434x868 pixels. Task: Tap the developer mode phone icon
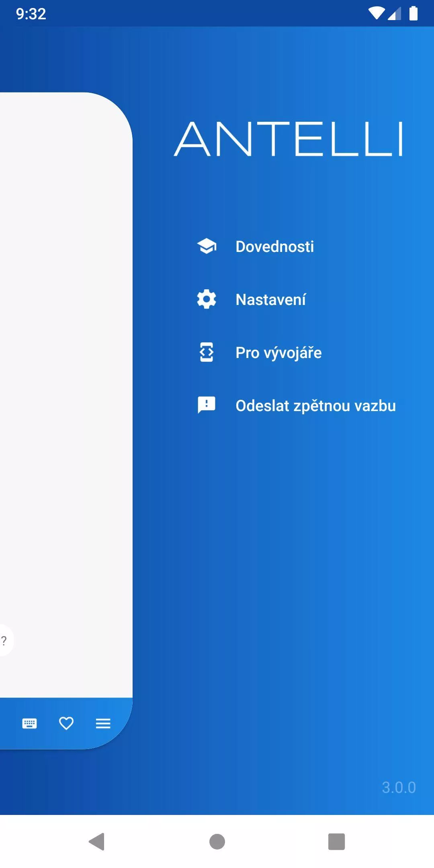[x=207, y=352]
